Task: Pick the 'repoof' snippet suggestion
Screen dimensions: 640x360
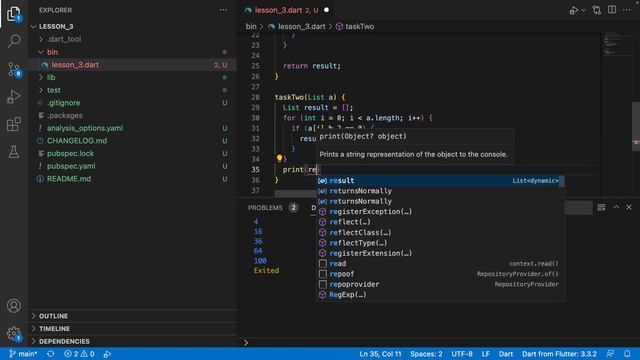Action: click(x=440, y=274)
